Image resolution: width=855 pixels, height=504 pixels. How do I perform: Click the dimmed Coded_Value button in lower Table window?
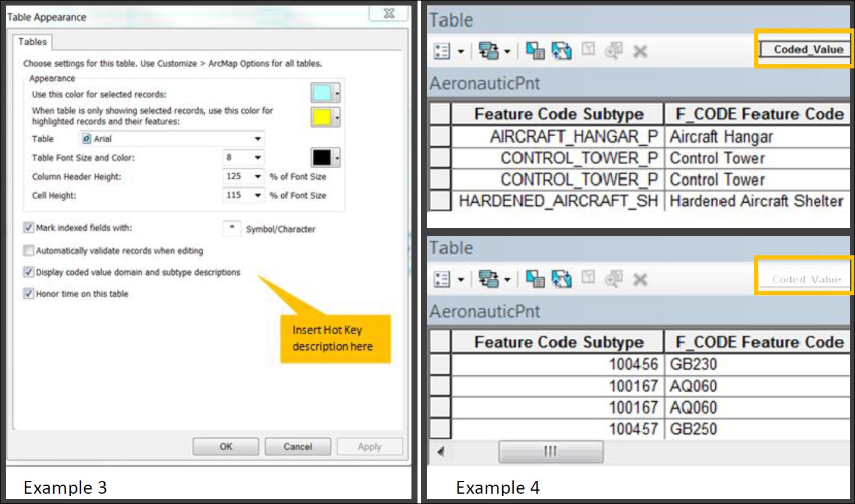tap(805, 279)
